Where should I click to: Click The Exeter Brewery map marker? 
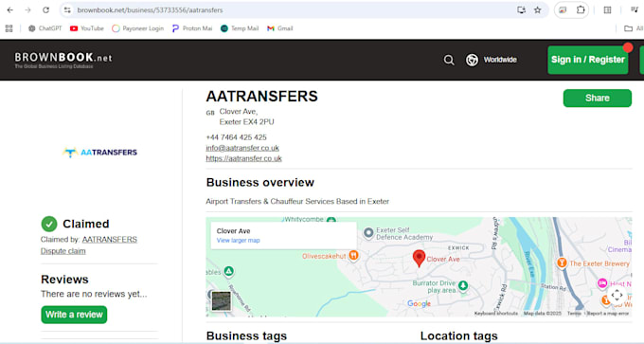click(x=562, y=263)
